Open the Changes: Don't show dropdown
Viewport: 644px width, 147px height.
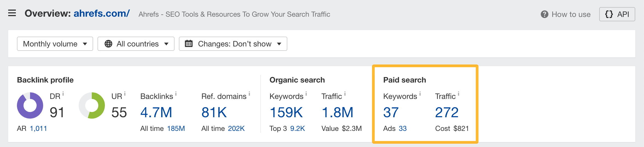233,44
